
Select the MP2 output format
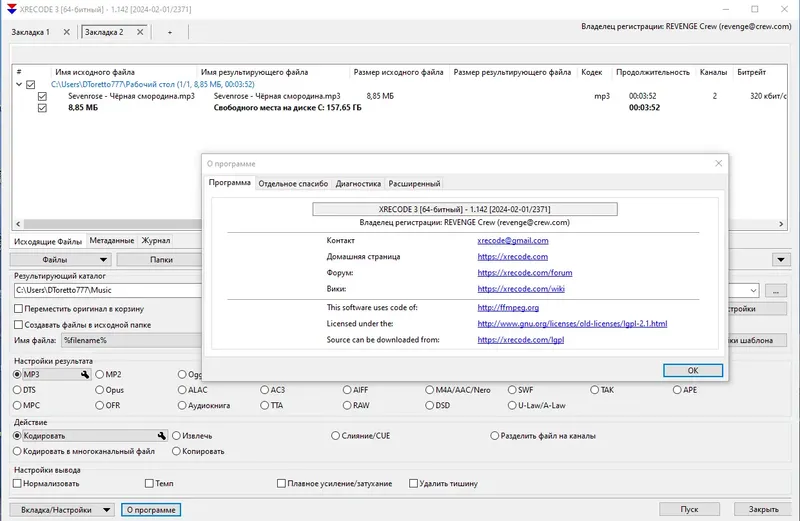[99, 375]
